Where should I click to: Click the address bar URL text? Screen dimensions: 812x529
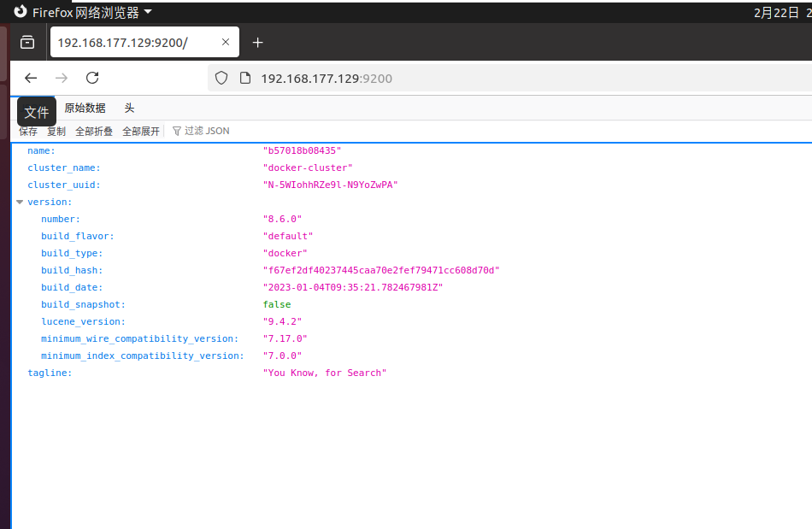coord(326,79)
